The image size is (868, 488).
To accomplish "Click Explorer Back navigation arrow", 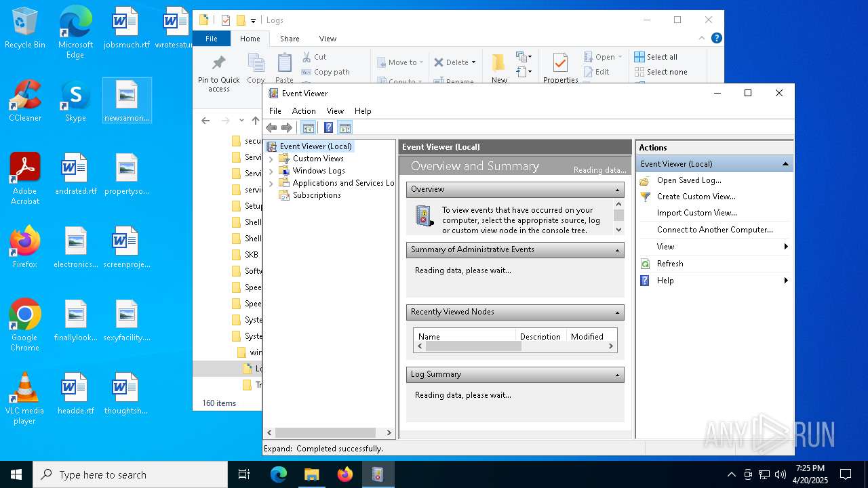I will [206, 121].
